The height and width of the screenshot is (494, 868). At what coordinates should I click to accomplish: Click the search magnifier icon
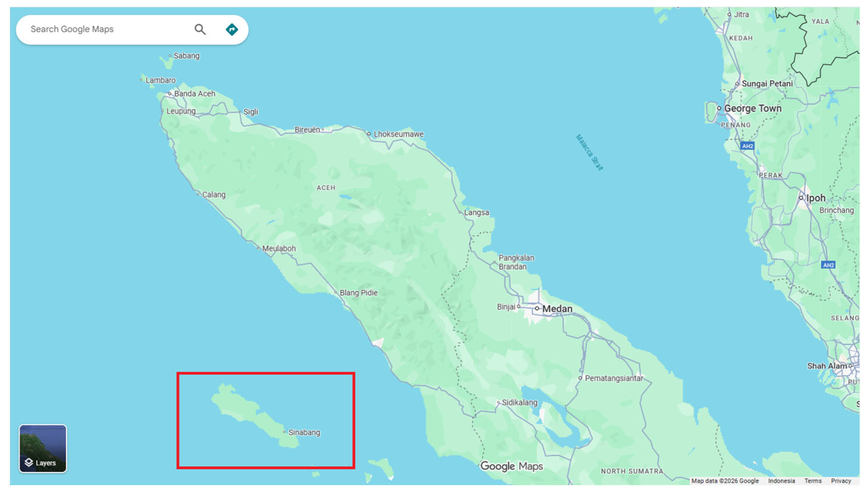pyautogui.click(x=200, y=29)
